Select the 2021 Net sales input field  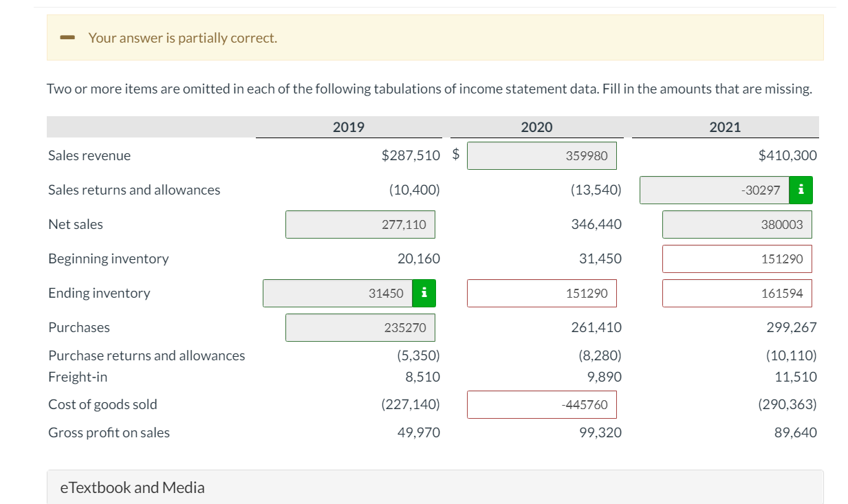tap(737, 224)
